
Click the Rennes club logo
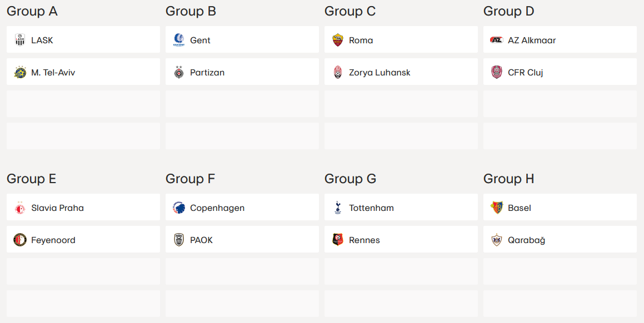338,240
